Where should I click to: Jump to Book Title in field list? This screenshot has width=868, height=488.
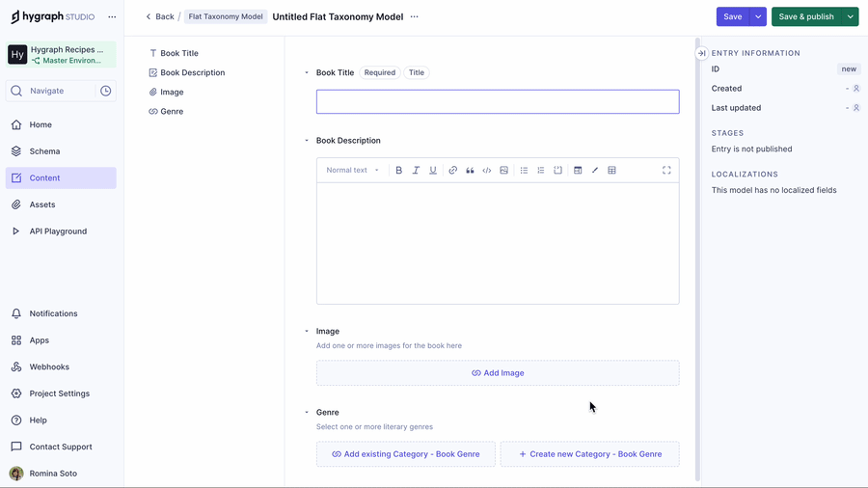click(x=174, y=53)
